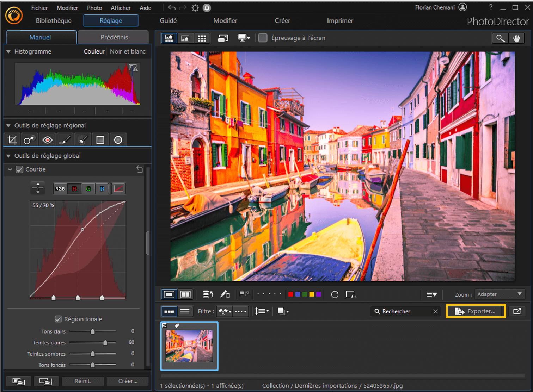The image size is (533, 392).
Task: Select the Burano photo thumbnail
Action: pos(189,346)
